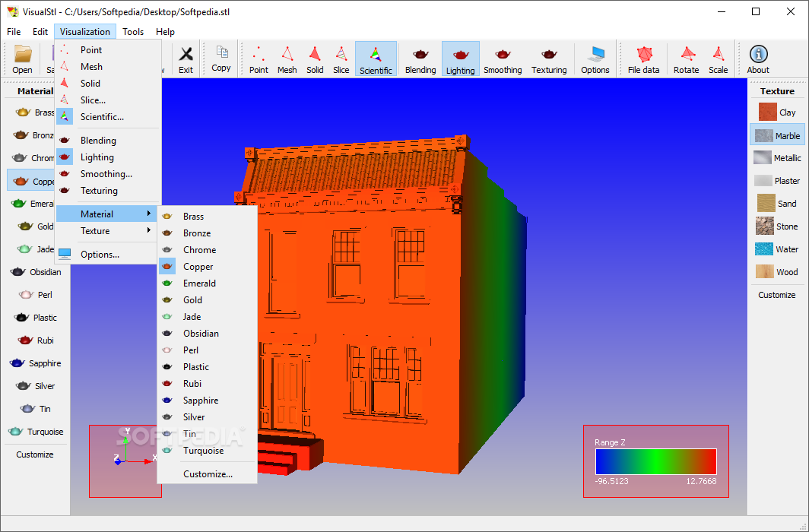Click the Slice toolbar icon
Viewport: 809px width, 532px height.
click(x=341, y=59)
